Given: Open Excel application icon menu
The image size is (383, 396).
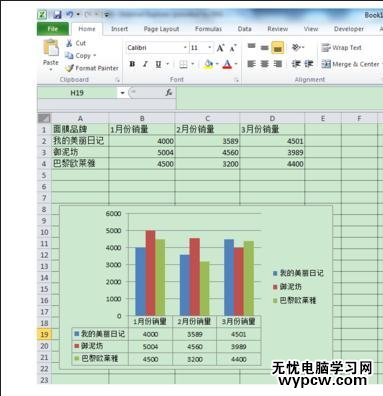Looking at the screenshot, I should pyautogui.click(x=42, y=15).
